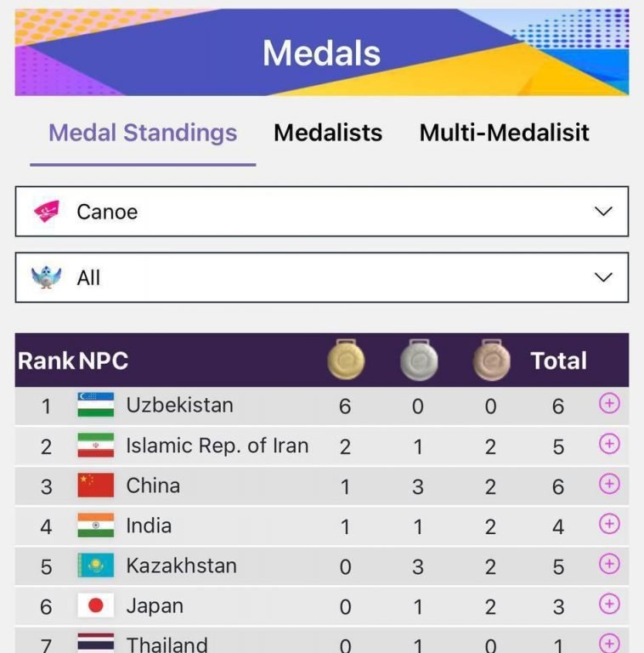The image size is (644, 653).
Task: Expand Uzbekistan medal details plus button
Action: tap(609, 404)
